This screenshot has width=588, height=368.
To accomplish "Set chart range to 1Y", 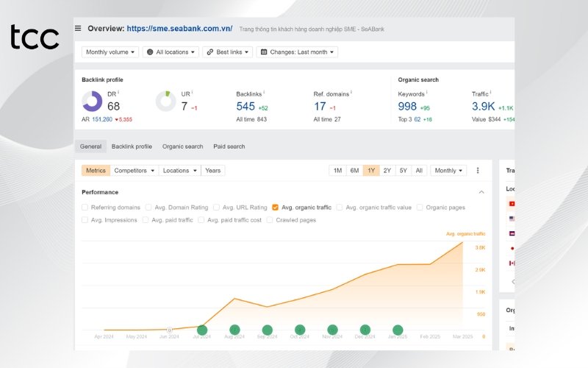I will 371,171.
